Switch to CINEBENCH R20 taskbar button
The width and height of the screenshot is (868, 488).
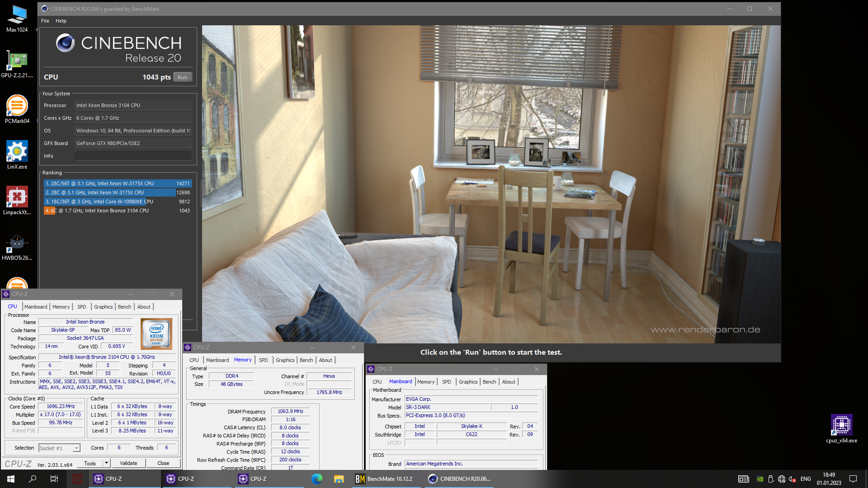coord(460,479)
